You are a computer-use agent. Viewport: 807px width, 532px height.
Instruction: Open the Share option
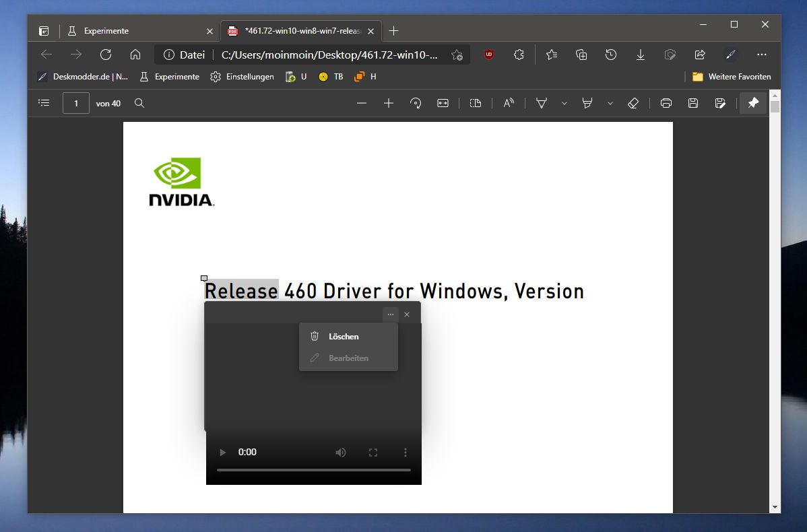[700, 55]
